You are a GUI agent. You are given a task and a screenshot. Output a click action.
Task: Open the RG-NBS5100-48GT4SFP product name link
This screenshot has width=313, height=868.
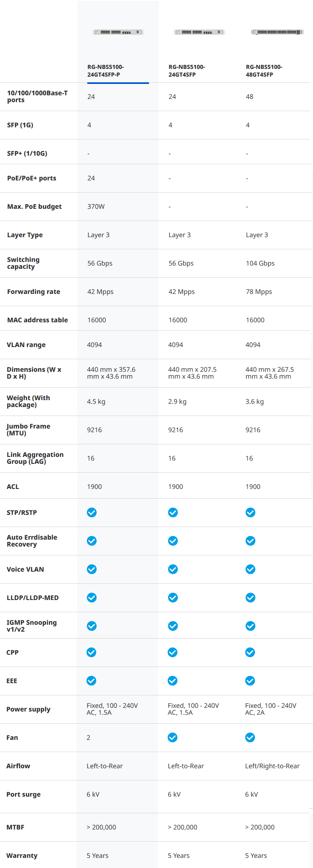[264, 71]
